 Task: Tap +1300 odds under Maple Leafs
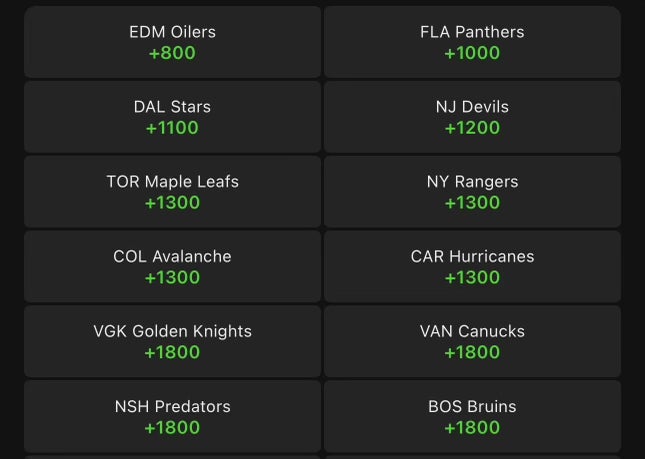(172, 203)
